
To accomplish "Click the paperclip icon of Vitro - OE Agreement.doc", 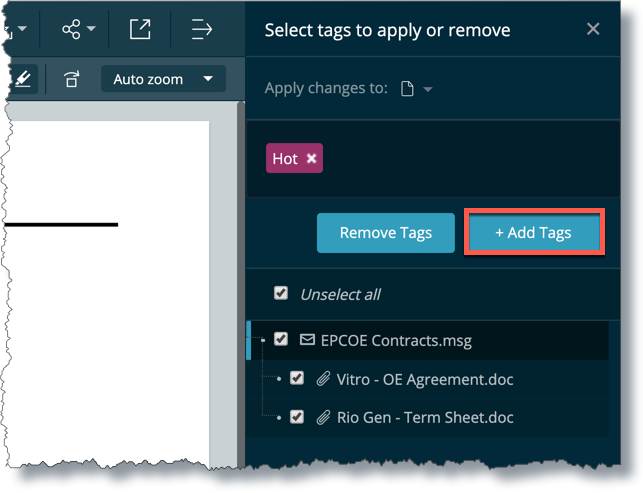I will [x=323, y=379].
